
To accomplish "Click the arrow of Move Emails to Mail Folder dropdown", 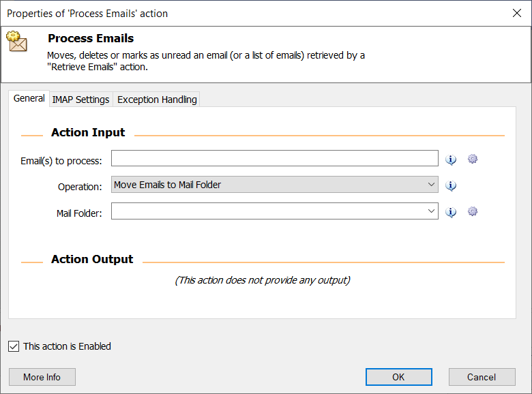I will click(431, 185).
